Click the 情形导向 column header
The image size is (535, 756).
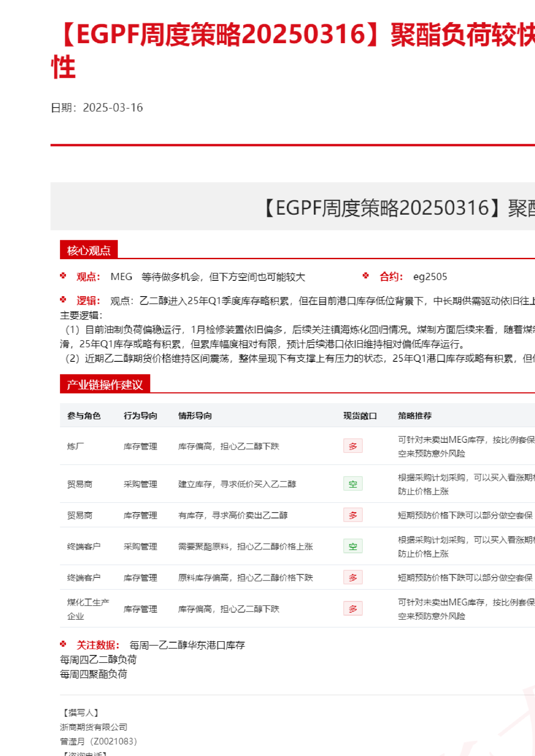click(x=195, y=416)
